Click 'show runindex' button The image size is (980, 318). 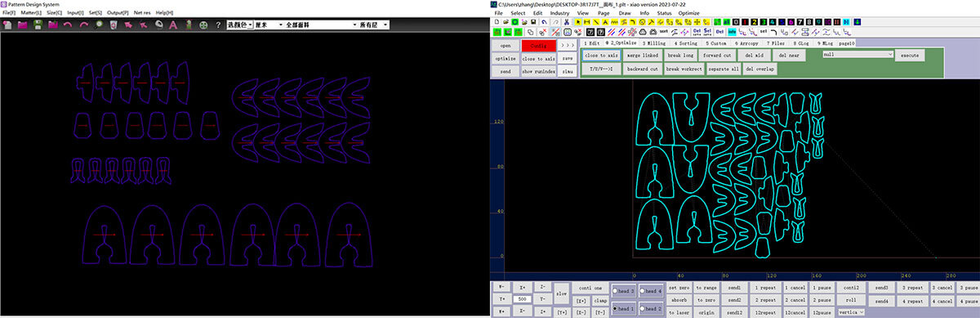pyautogui.click(x=538, y=72)
